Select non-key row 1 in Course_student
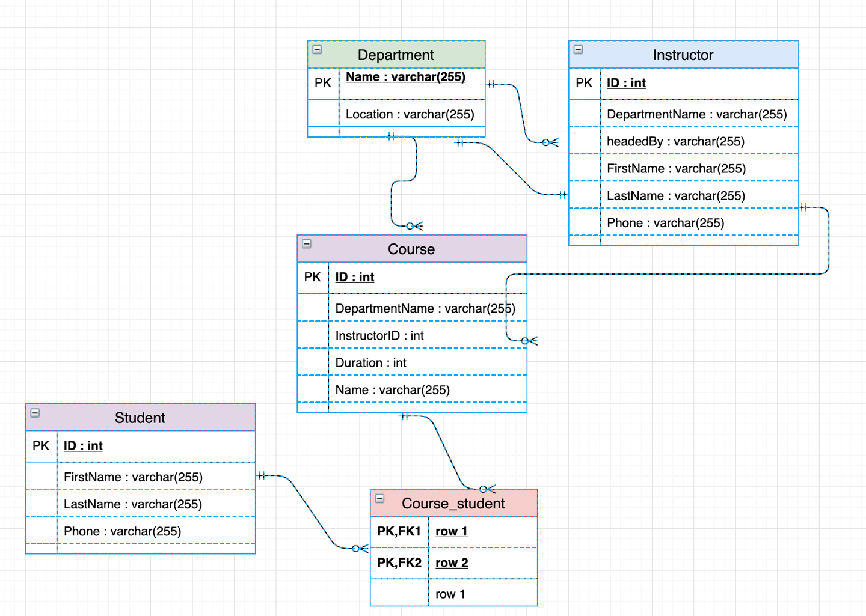 pyautogui.click(x=450, y=594)
